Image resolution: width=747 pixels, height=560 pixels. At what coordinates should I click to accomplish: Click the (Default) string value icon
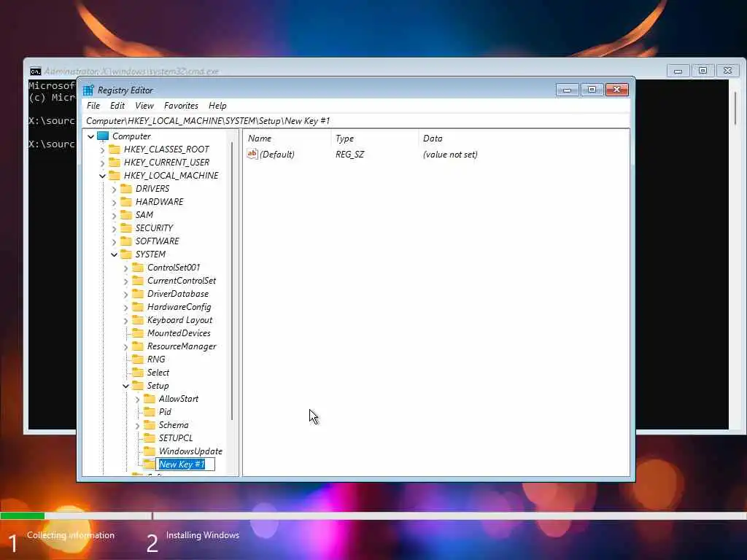pyautogui.click(x=252, y=154)
